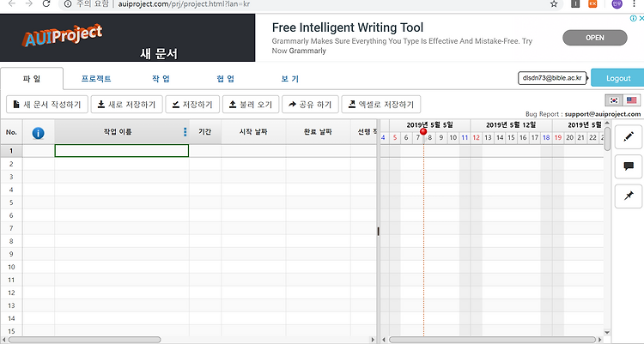Open the 협 업 tab
Viewport: 644px width, 344px height.
pos(226,78)
